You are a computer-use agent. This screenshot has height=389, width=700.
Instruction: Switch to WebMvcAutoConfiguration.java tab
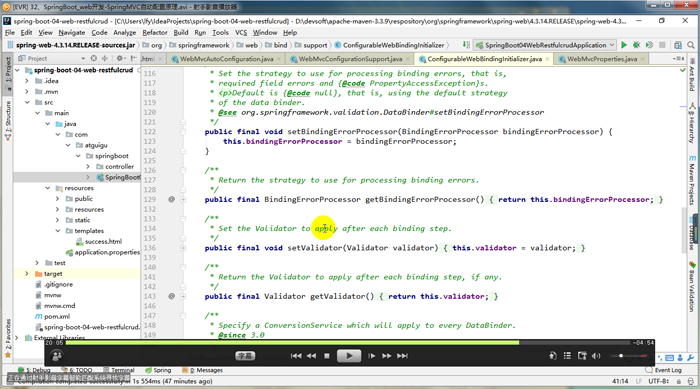226,59
